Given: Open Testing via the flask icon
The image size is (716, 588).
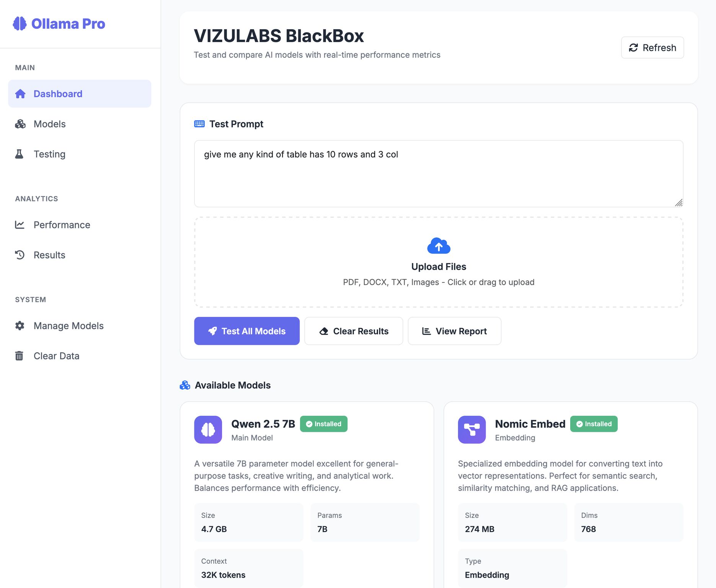Looking at the screenshot, I should coord(20,154).
